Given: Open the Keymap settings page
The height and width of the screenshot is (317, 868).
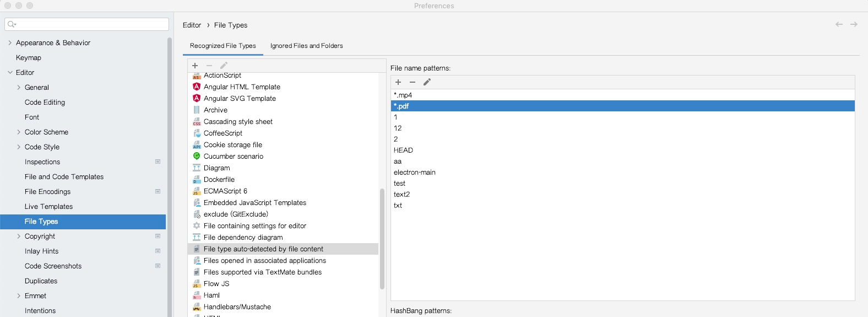Looking at the screenshot, I should (x=29, y=57).
